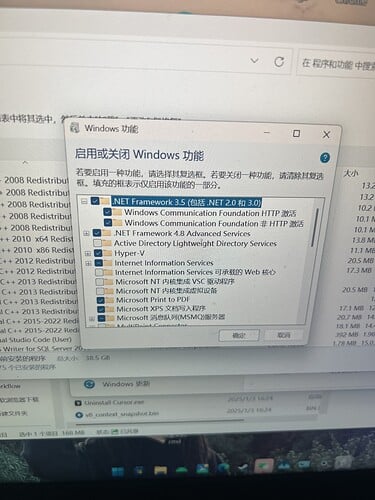Click the blue help question mark icon
375x500 pixels.
[325, 157]
